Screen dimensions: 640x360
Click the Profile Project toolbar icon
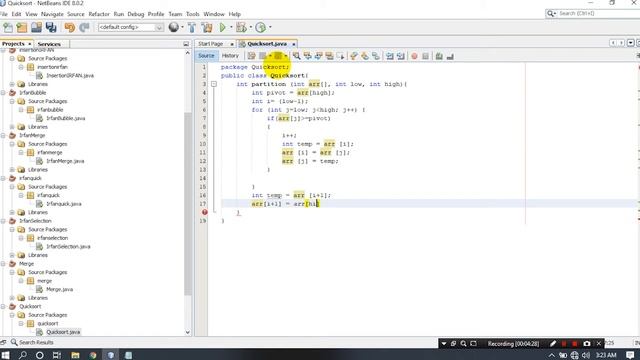tap(260, 27)
